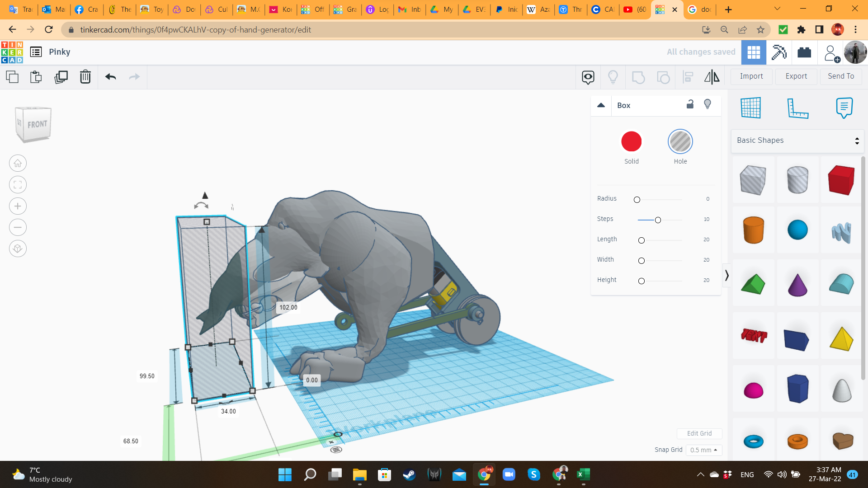This screenshot has width=868, height=488.
Task: Click the Mirror tool icon
Action: 712,77
